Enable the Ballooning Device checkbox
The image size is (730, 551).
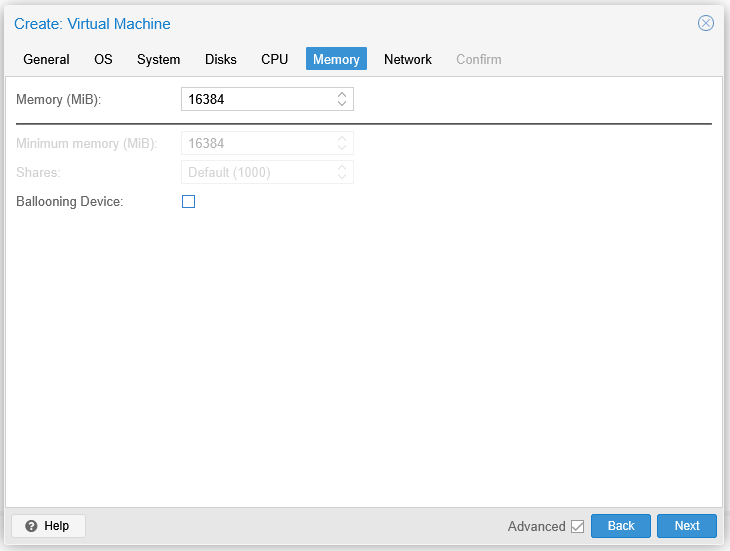tap(188, 202)
